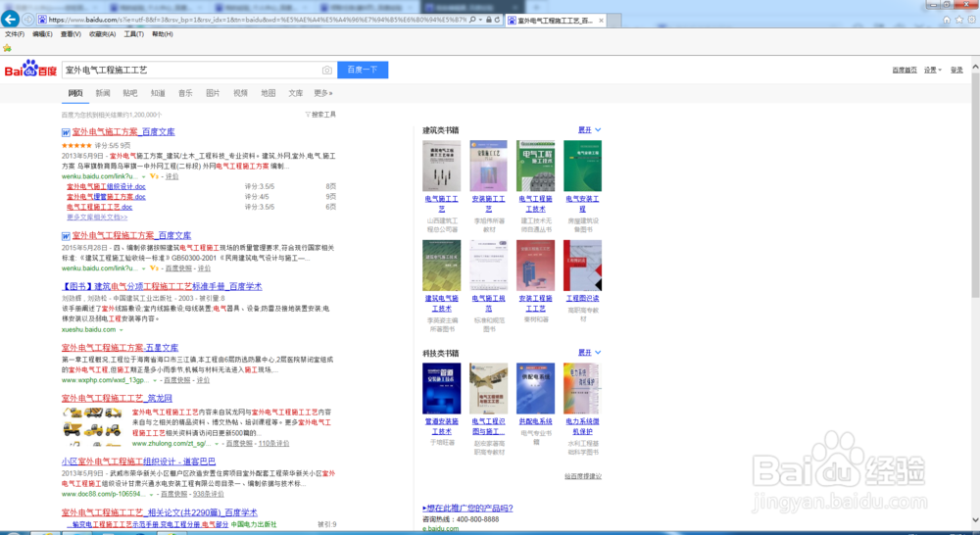Click the magnifier search icon in address bar
980x535 pixels.
[472, 20]
